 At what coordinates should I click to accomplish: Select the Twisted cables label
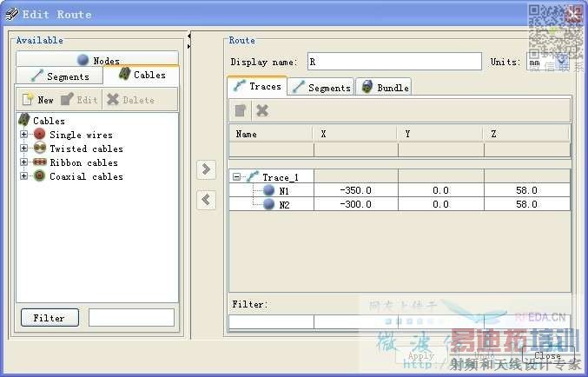coord(86,149)
